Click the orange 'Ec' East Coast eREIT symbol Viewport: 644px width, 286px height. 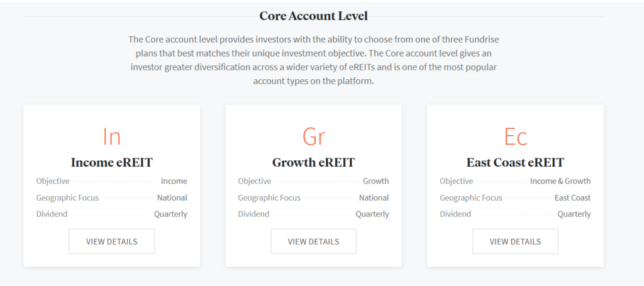coord(516,136)
